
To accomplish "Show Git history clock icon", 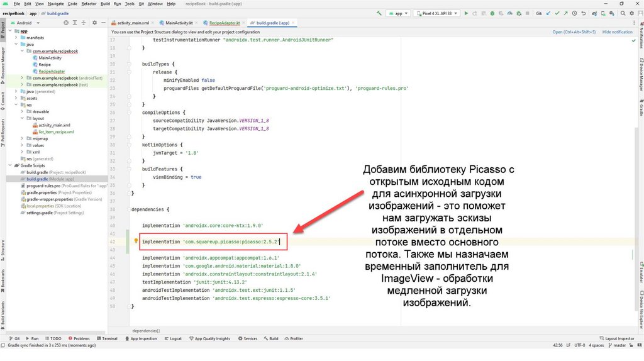I will pos(574,13).
